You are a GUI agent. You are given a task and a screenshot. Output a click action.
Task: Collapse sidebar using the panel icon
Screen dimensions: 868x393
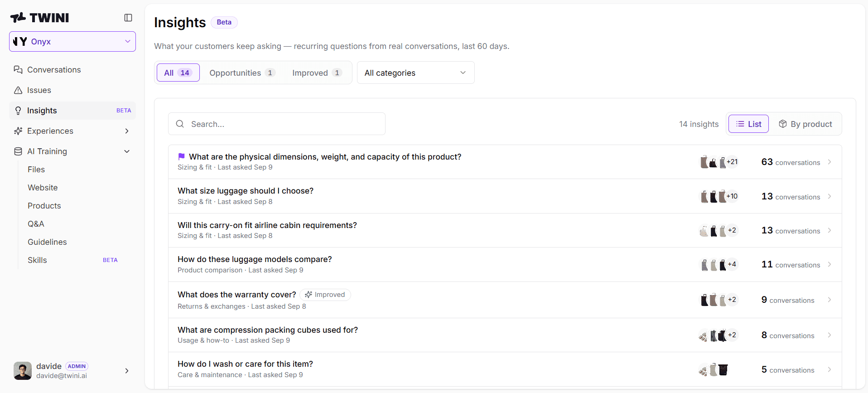(x=128, y=18)
